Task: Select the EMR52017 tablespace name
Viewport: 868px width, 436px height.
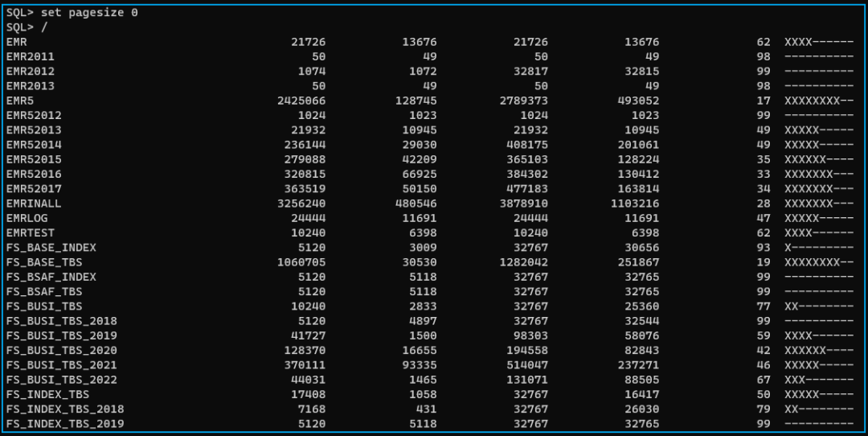Action: 34,188
